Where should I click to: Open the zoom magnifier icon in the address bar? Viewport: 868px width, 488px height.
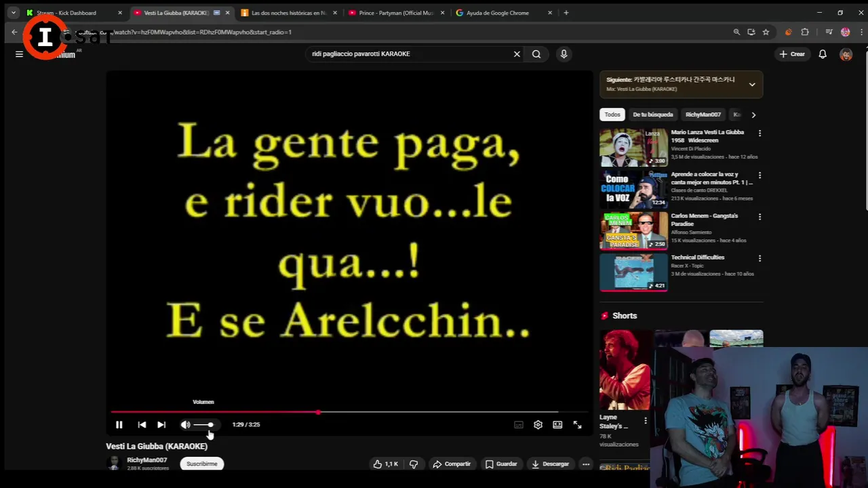[x=736, y=32]
